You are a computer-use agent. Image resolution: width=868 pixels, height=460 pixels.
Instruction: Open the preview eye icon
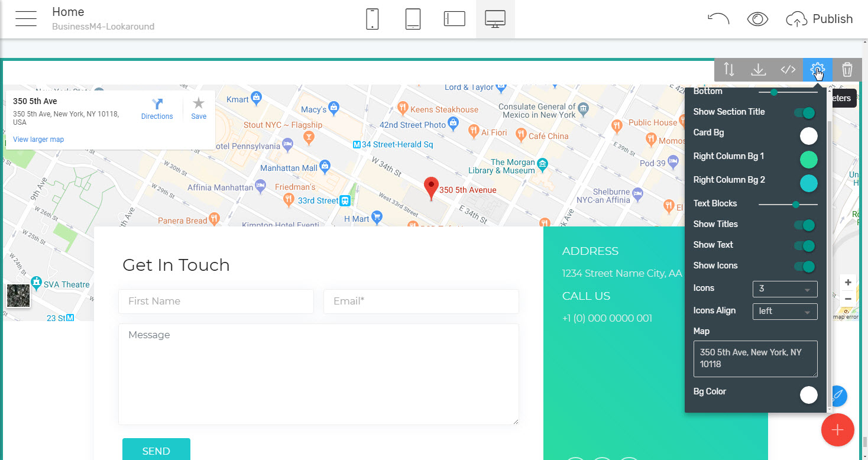[x=757, y=19]
